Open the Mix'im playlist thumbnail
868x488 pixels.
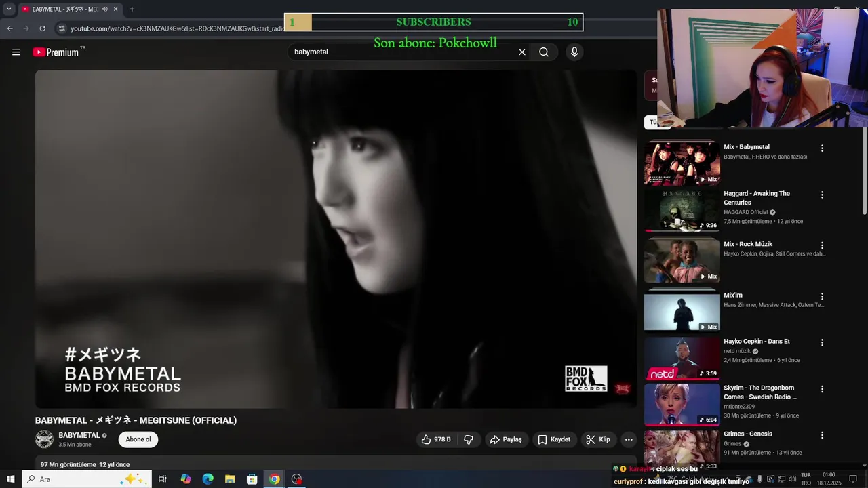point(682,310)
